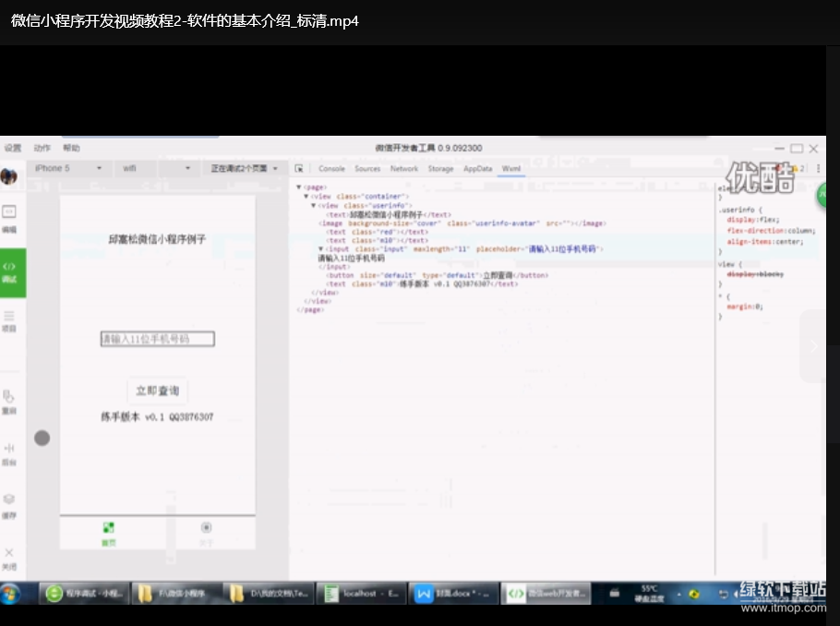Viewport: 840px width, 626px height.
Task: Select the Wxml tab
Action: click(511, 168)
